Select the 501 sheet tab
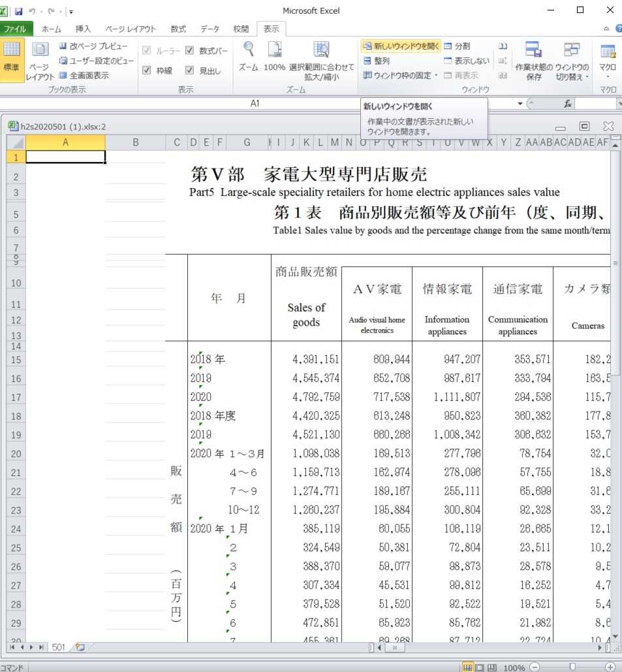The height and width of the screenshot is (672, 622). click(x=59, y=647)
